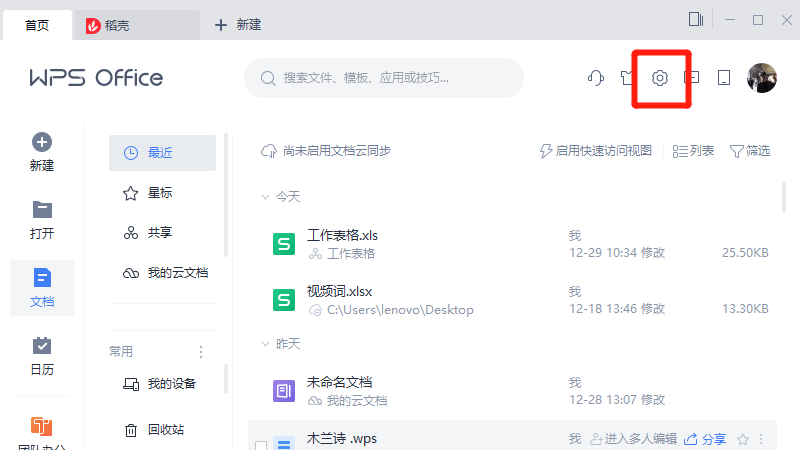Tick the checkbox beside 木兰诗 .wps
This screenshot has height=450, width=800.
click(261, 444)
